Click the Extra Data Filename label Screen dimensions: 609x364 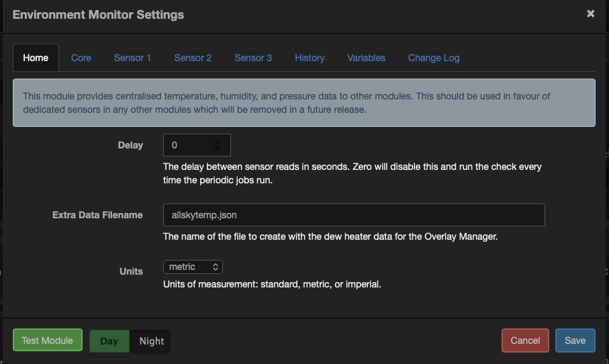(97, 215)
